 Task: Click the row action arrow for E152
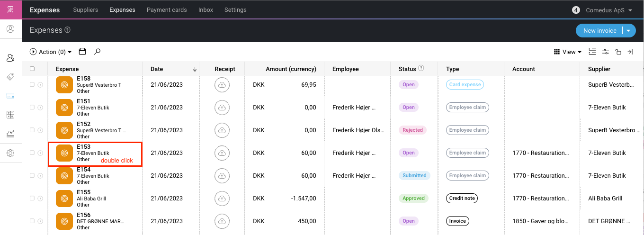40,130
